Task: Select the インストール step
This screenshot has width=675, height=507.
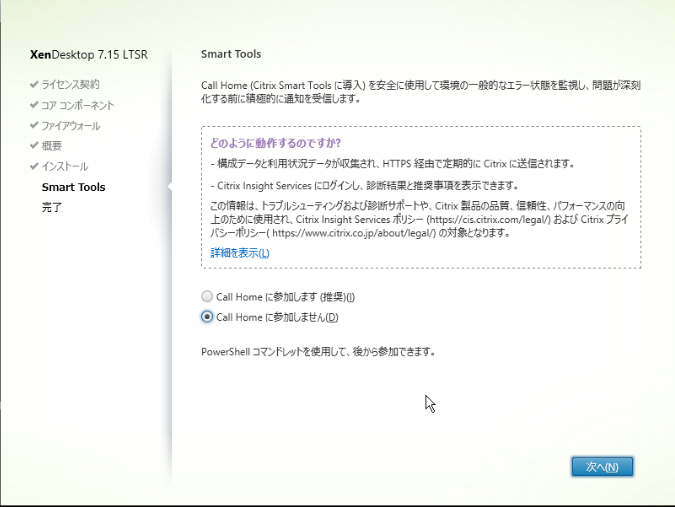Action: point(65,166)
